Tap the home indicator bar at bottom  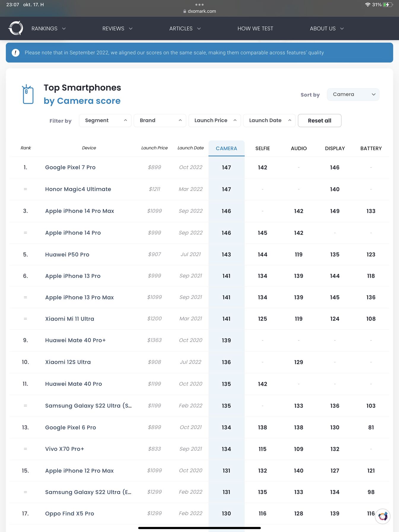199,528
